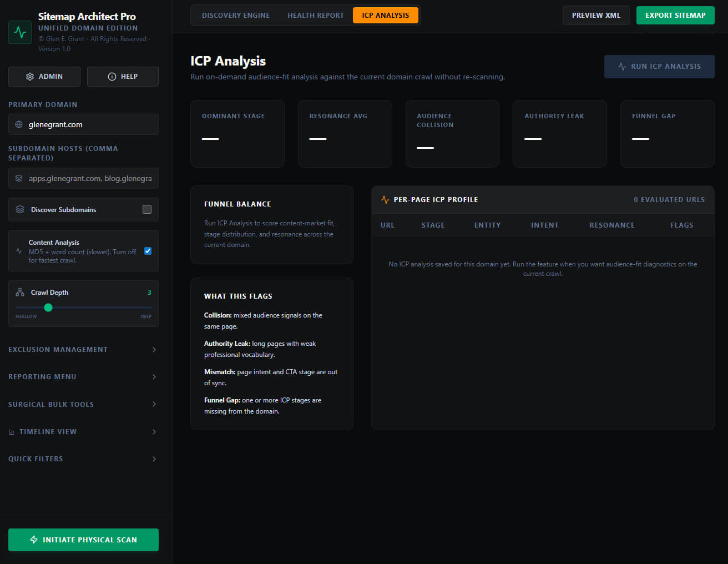Expand the Exclusion Management section

click(x=83, y=350)
